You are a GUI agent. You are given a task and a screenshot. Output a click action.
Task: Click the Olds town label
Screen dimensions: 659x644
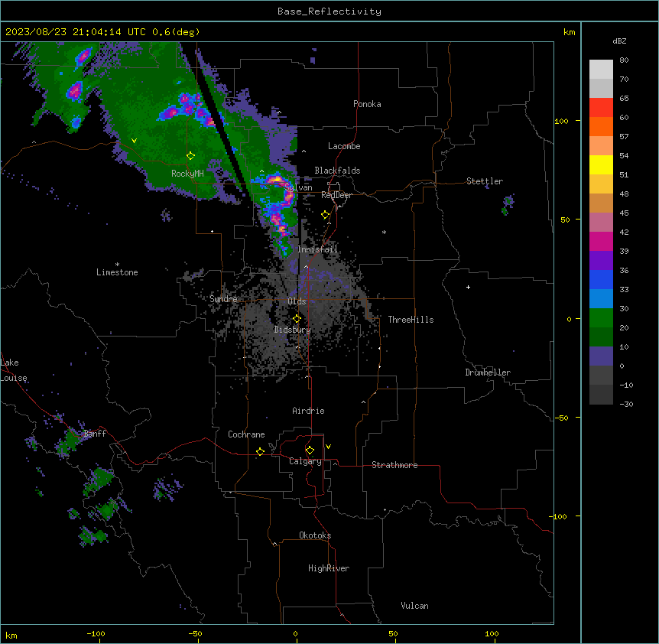click(297, 301)
